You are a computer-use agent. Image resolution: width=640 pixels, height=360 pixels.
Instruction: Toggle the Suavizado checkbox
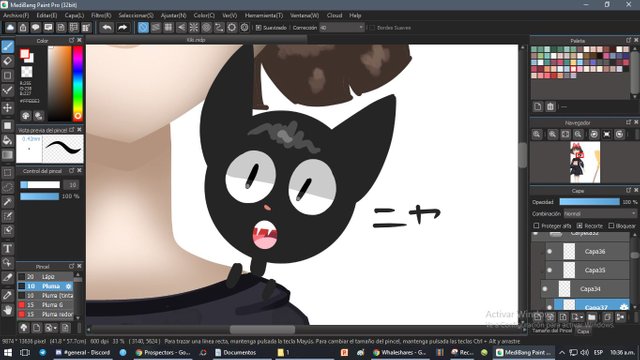258,28
